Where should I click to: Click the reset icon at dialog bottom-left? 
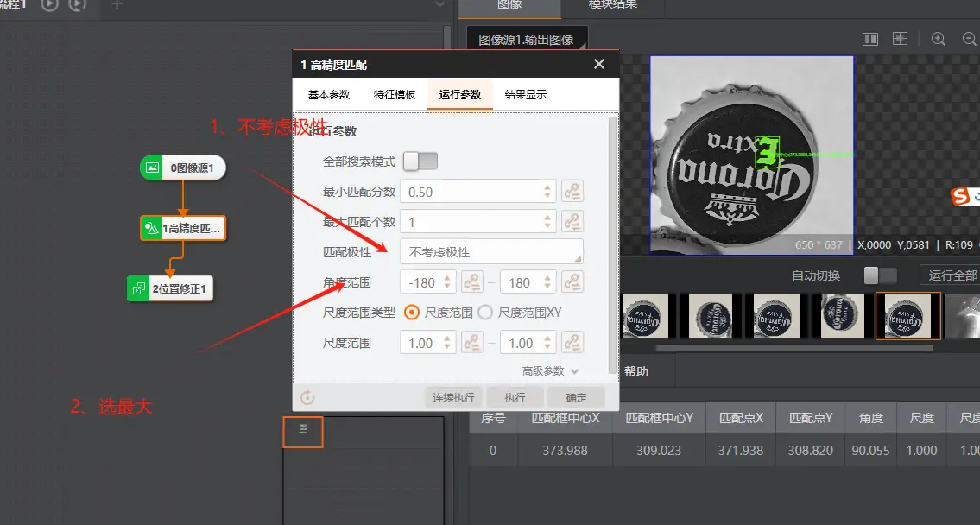(x=307, y=397)
